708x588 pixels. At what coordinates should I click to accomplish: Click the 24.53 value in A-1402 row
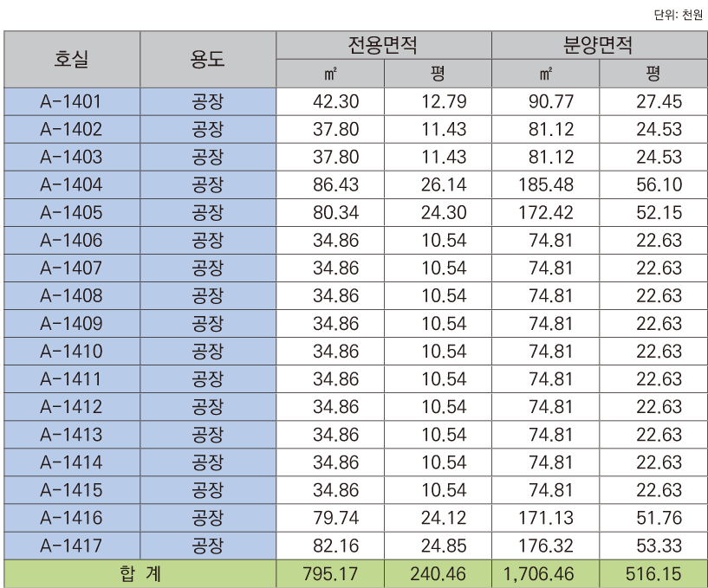point(659,130)
